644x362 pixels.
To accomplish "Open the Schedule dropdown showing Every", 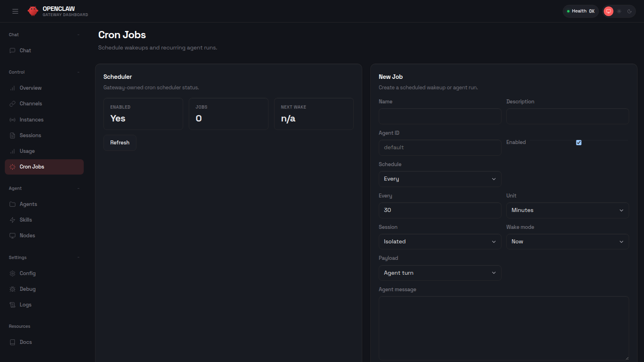I will click(440, 179).
